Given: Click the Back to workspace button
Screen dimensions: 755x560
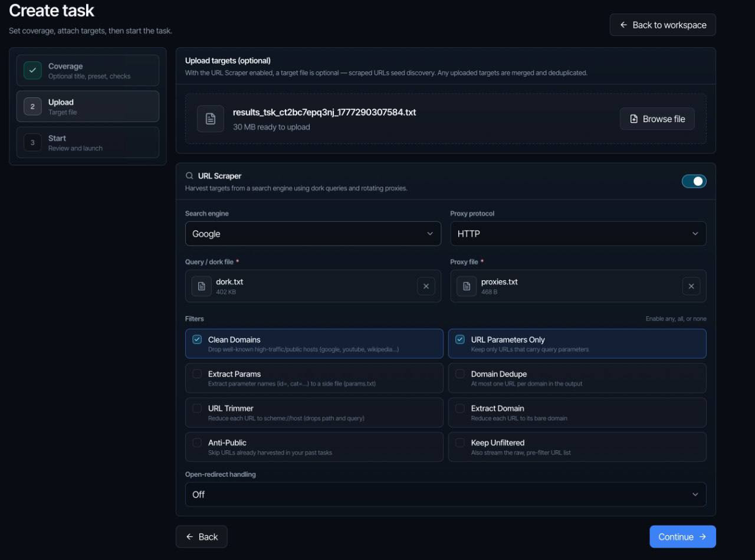Looking at the screenshot, I should coord(663,25).
